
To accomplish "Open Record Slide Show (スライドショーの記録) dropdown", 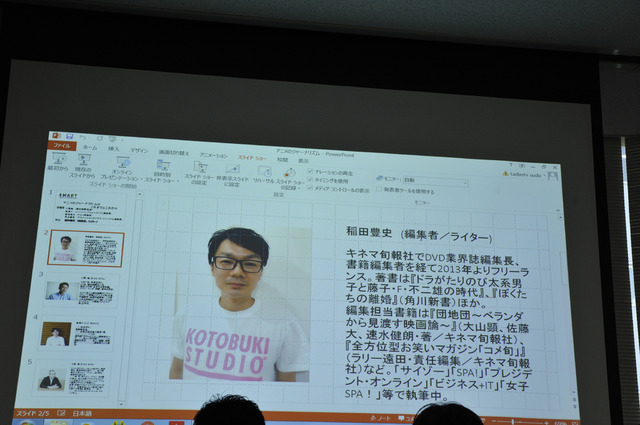I will tap(290, 180).
